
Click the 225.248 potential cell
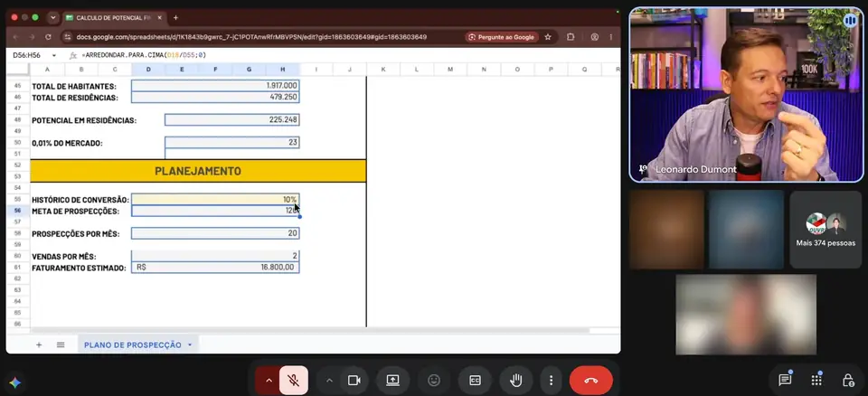coord(232,119)
